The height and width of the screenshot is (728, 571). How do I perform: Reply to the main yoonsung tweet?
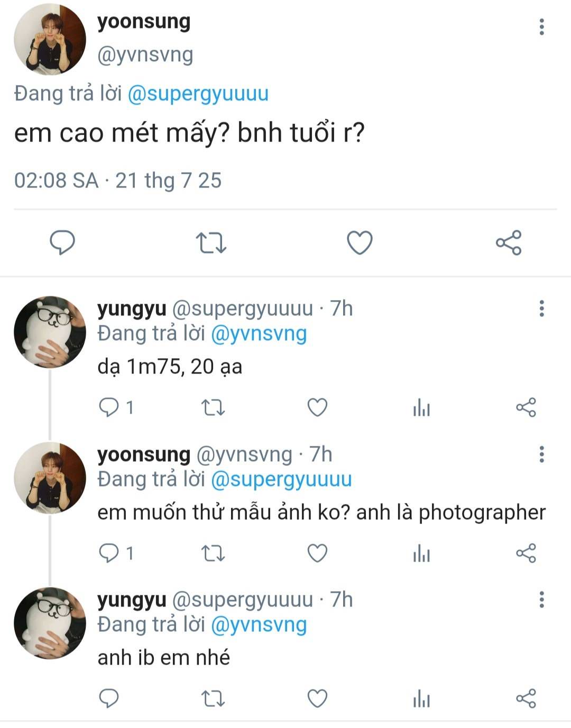pyautogui.click(x=62, y=243)
